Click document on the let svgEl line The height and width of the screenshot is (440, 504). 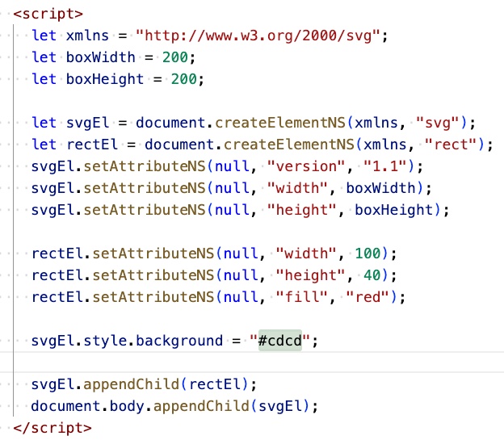170,123
